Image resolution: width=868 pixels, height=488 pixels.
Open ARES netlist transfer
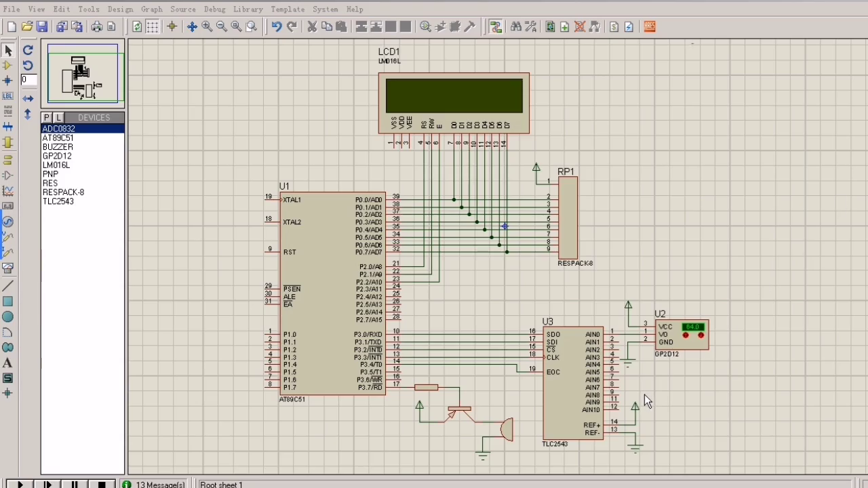click(x=649, y=26)
